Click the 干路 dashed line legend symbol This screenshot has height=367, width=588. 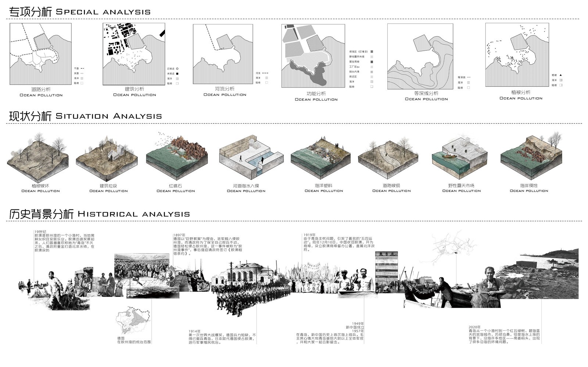point(82,68)
